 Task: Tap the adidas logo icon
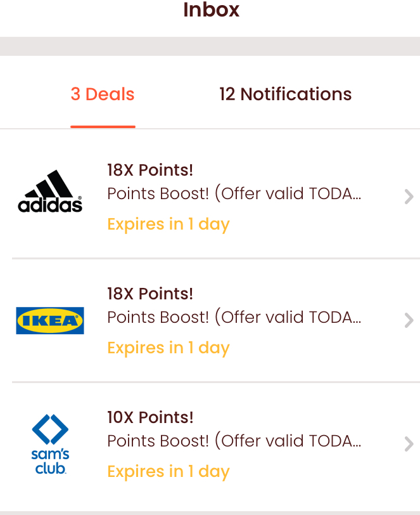[50, 191]
